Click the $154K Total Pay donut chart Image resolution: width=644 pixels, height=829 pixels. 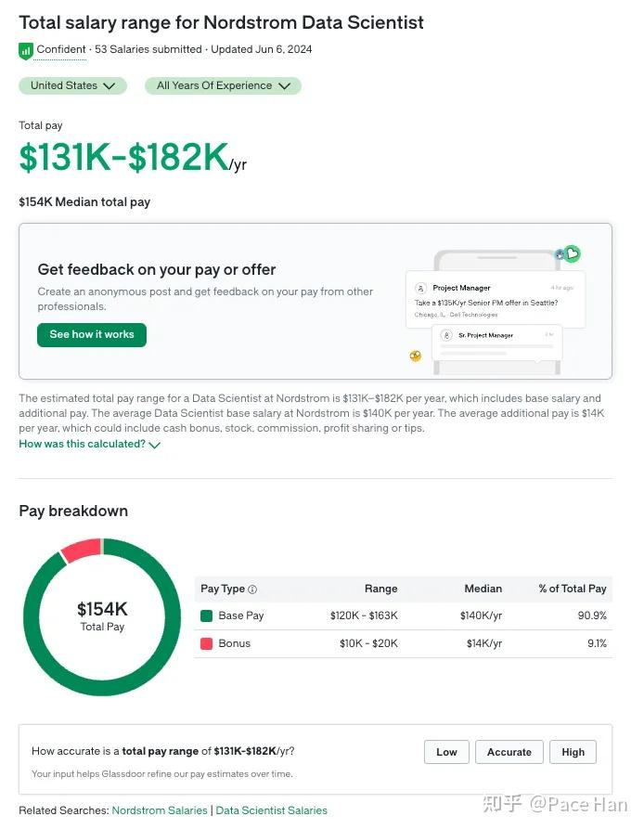coord(102,617)
